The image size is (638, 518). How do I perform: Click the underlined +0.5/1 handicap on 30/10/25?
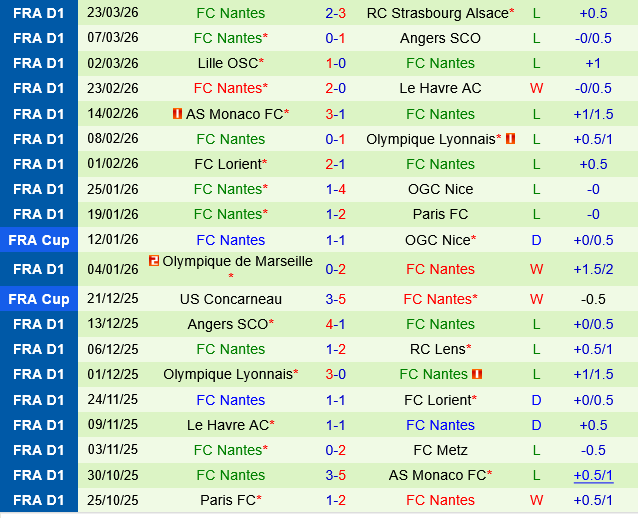[x=593, y=475]
